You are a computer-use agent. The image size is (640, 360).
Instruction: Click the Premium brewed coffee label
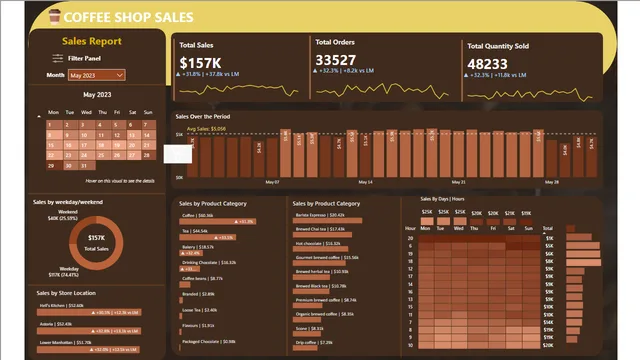326,300
